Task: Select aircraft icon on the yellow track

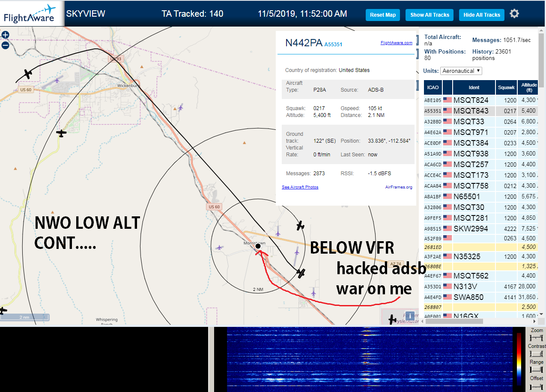Action: pos(62,134)
